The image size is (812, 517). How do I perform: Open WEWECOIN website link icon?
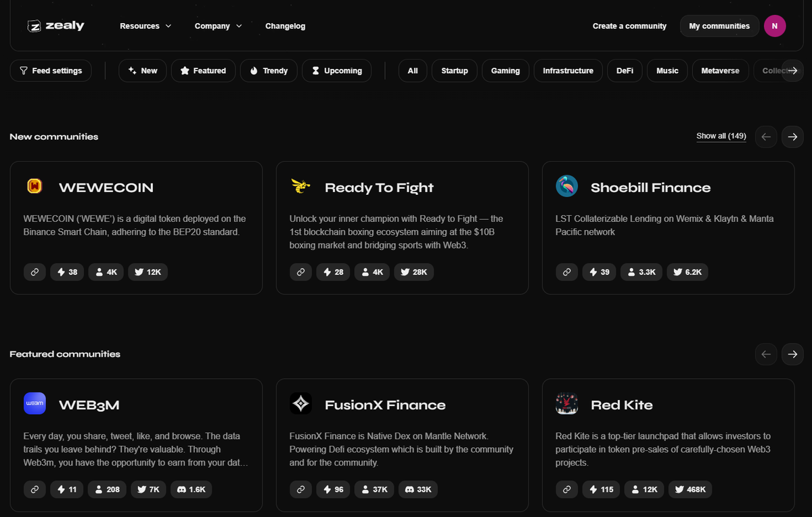35,272
